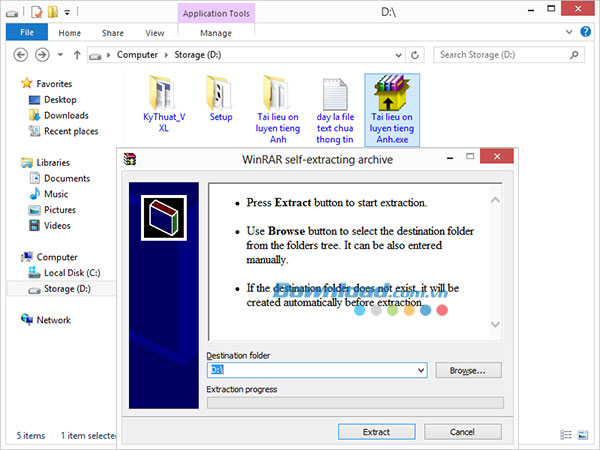
Task: Open the Setup folder icon
Action: tap(220, 97)
